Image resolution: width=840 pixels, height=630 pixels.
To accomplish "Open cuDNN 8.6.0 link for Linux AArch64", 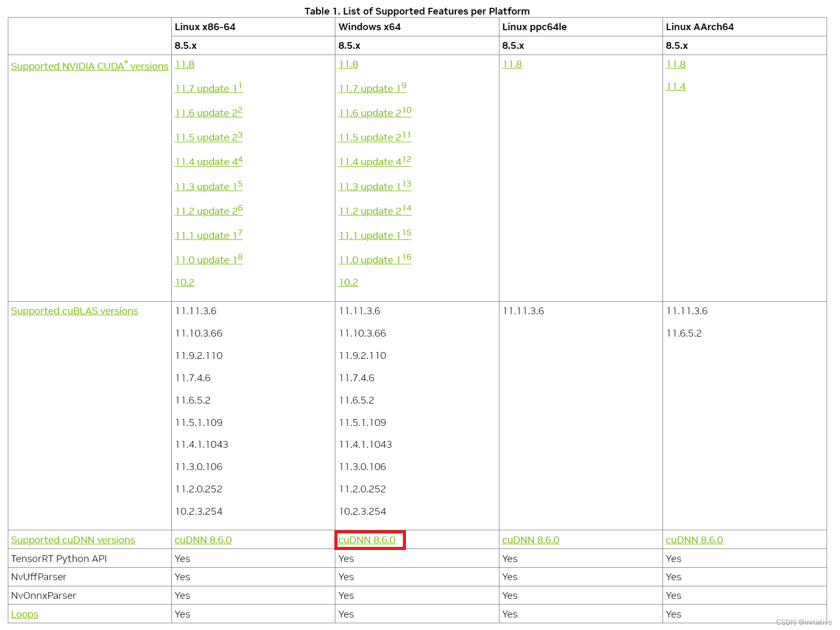I will click(x=694, y=540).
